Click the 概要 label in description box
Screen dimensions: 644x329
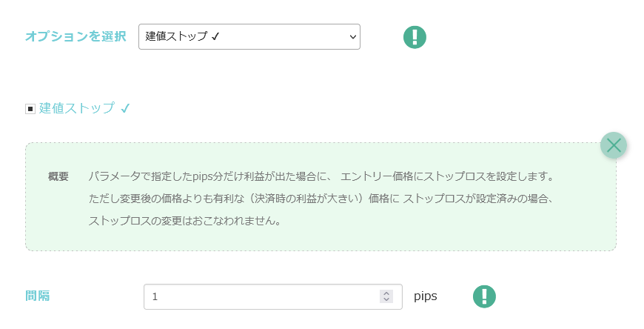pos(58,176)
